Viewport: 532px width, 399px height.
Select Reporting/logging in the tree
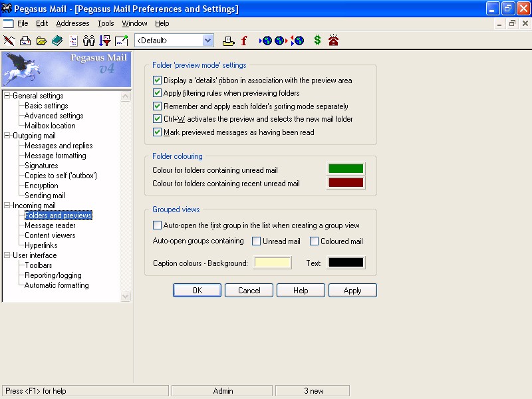click(x=53, y=275)
